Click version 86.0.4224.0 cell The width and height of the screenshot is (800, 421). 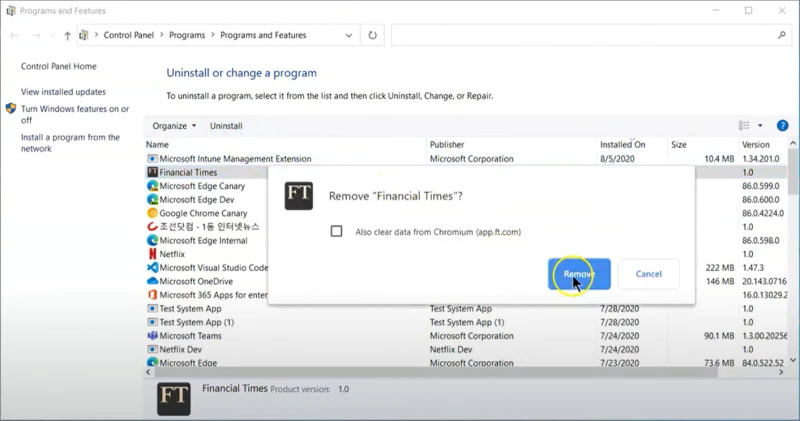pos(763,213)
